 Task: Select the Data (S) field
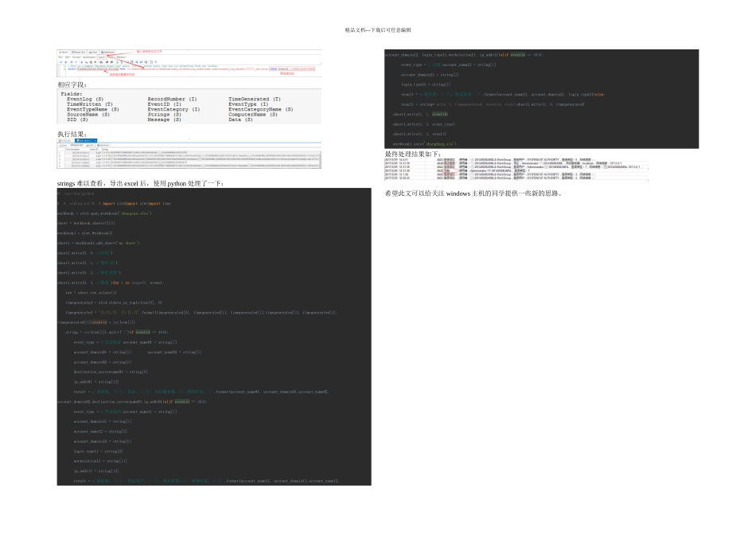[x=240, y=119]
